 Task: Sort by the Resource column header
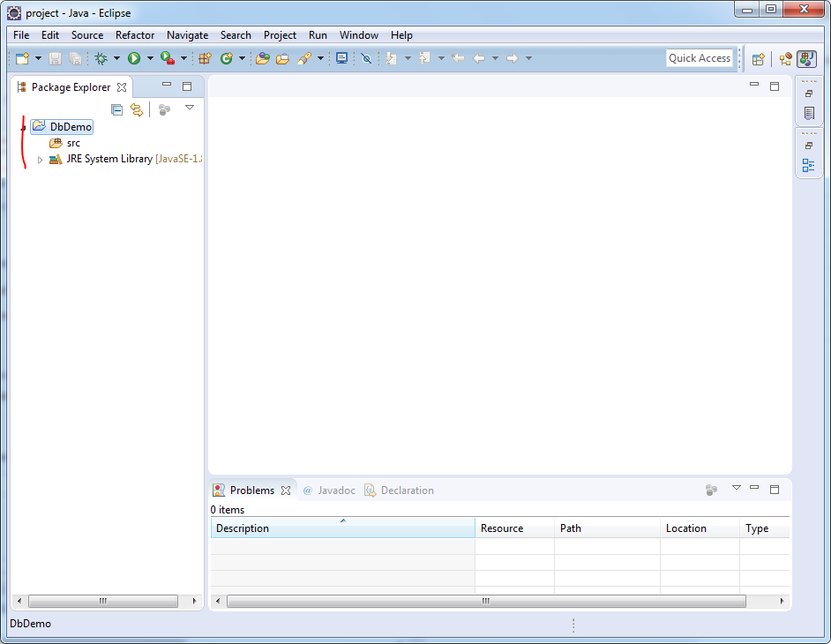[514, 528]
